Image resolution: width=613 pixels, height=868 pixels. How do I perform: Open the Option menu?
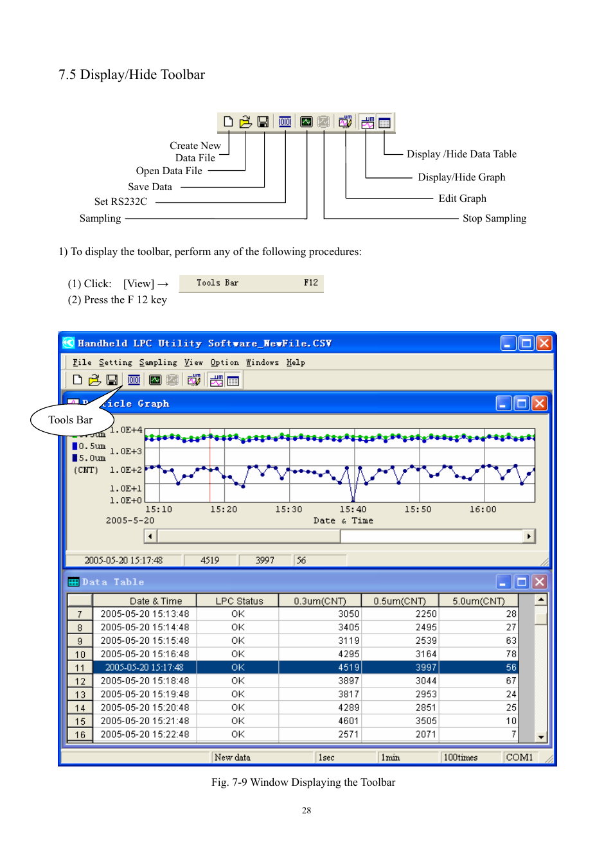click(x=224, y=362)
